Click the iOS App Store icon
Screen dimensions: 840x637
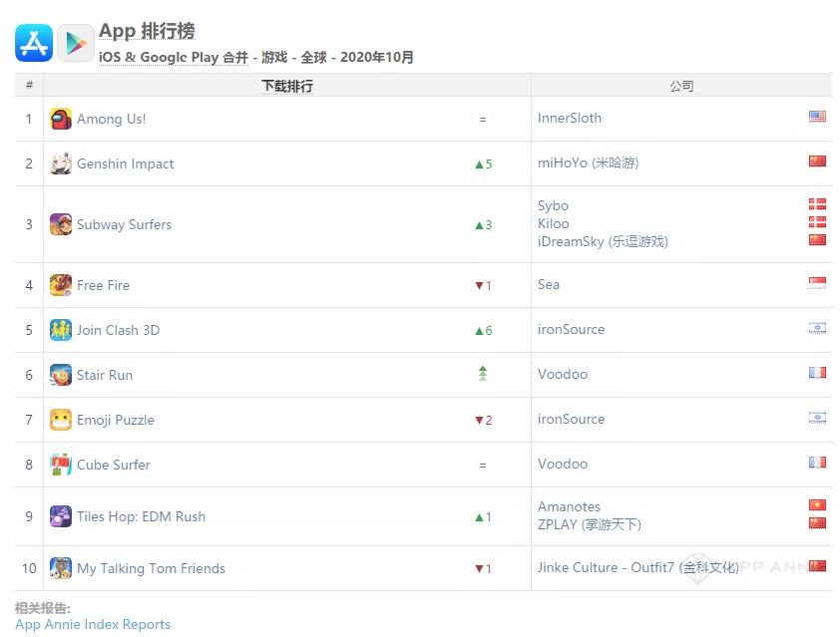34,43
